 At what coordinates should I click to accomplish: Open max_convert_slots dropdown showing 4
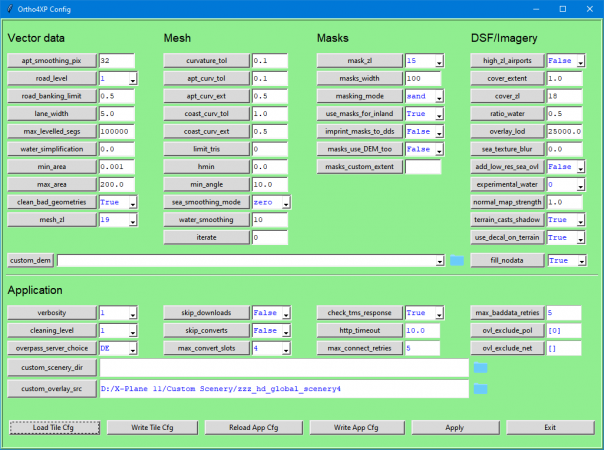click(286, 348)
